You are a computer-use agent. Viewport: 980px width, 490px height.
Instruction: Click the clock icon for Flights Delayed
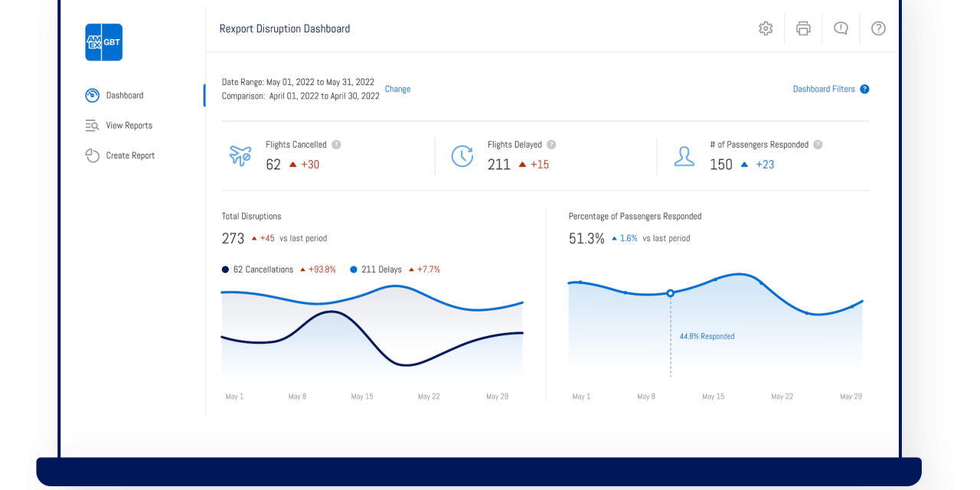462,155
